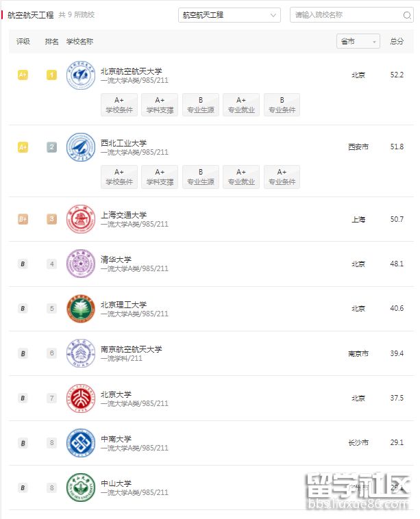420x519 pixels.
Task: Open the 省市 filter dropdown
Action: (x=358, y=41)
